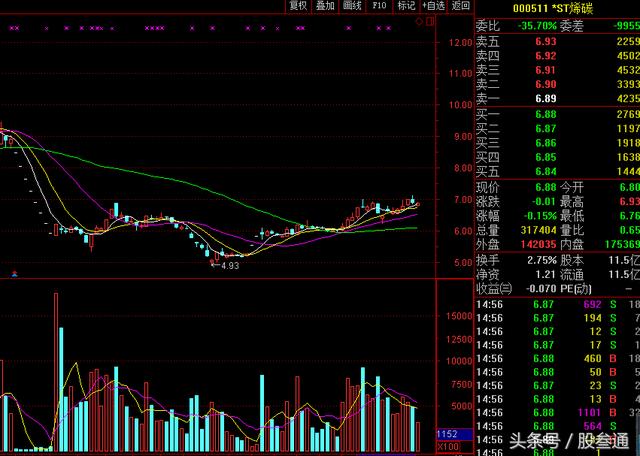Click the 4.93 low price marker
640x456 pixels.
[229, 266]
